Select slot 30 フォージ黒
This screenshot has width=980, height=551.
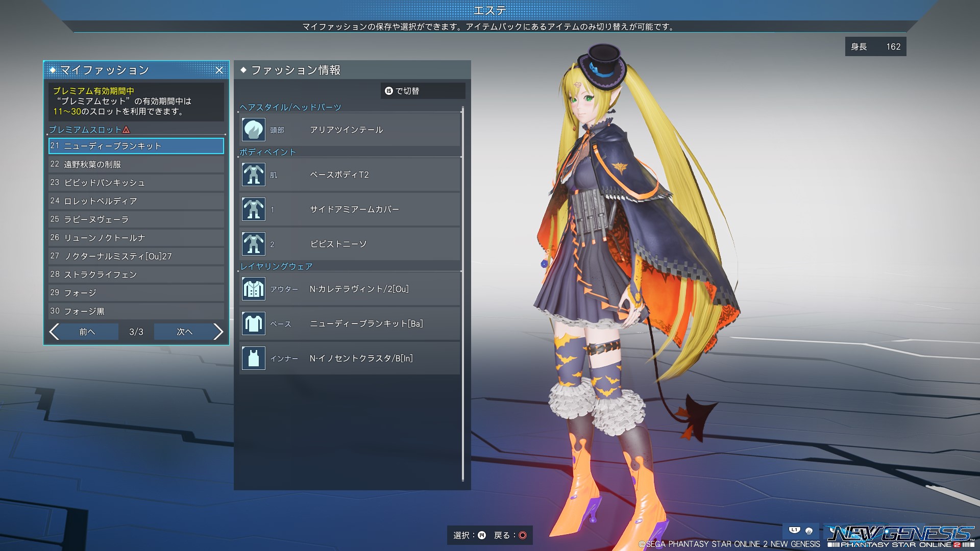click(x=136, y=311)
